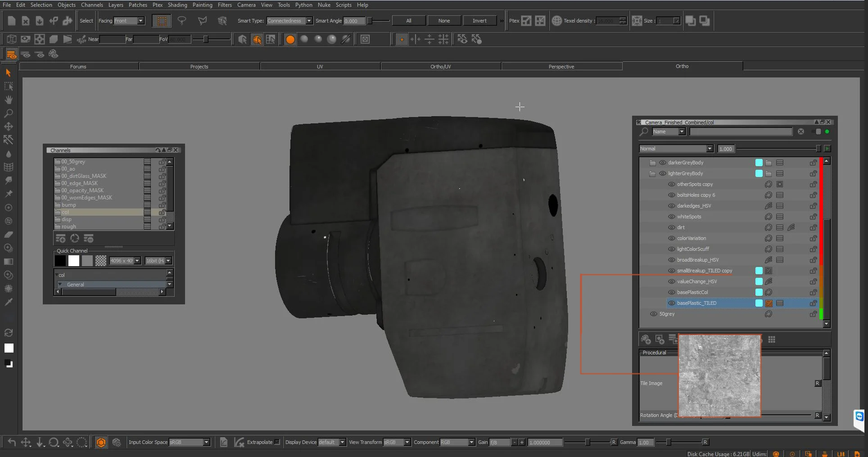Viewport: 868px width, 457px height.
Task: Hide the whiteSpots layer
Action: (x=671, y=217)
